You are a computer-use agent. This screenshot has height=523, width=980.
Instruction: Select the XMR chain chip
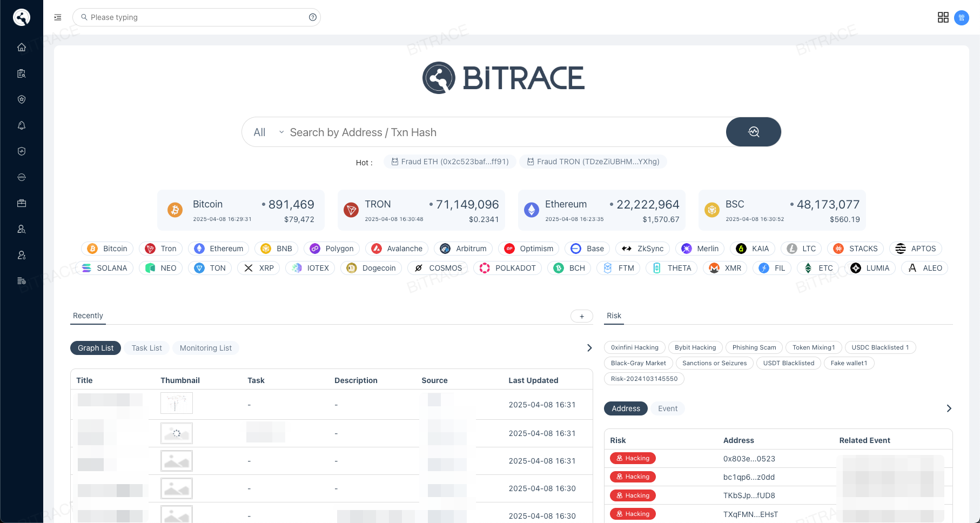[725, 268]
